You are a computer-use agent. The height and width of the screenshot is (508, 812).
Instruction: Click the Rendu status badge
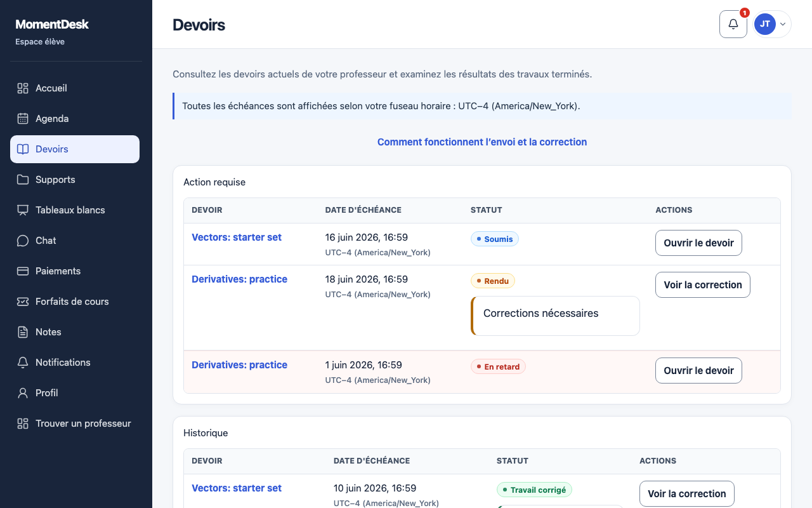[493, 281]
